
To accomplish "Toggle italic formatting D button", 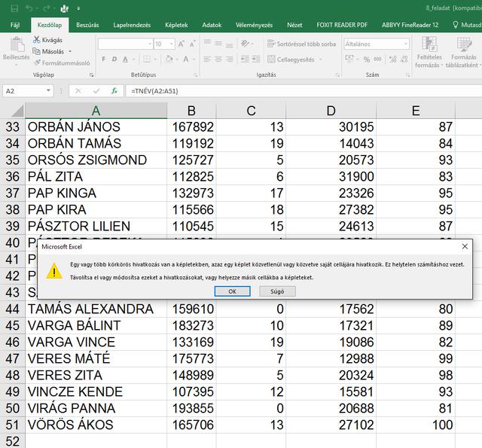I will pos(114,59).
